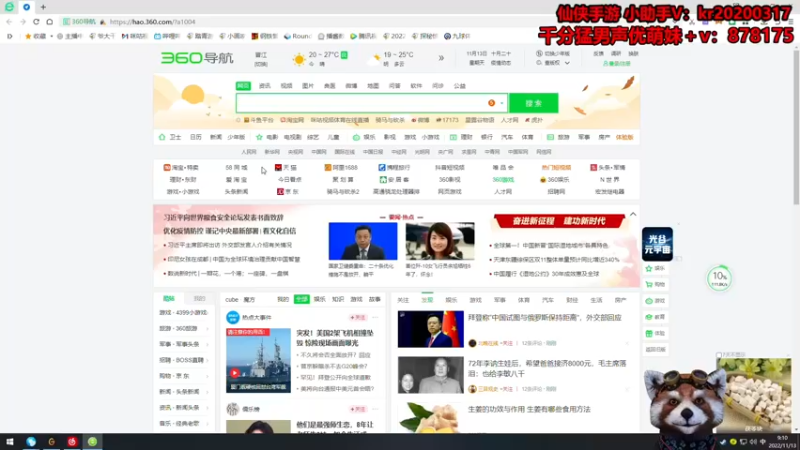Screen dimensions: 800x450
Task: Click the green 搜索 search button
Action: tap(534, 103)
